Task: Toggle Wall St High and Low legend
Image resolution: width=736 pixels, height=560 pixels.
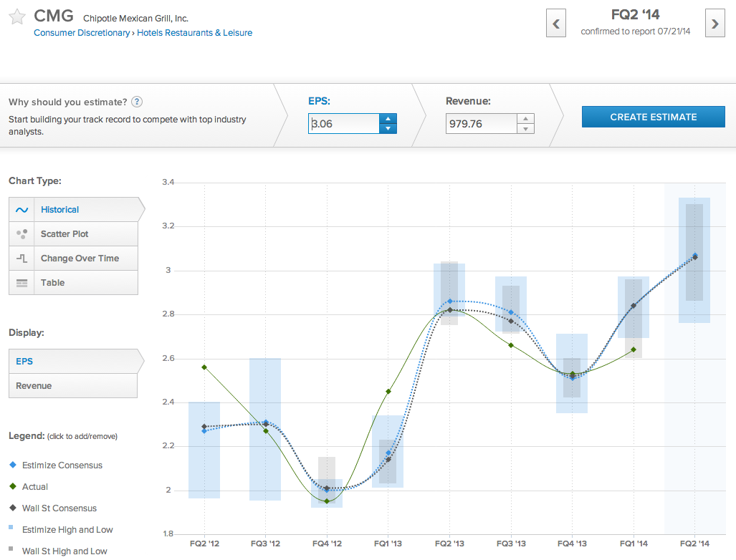Action: pos(64,551)
